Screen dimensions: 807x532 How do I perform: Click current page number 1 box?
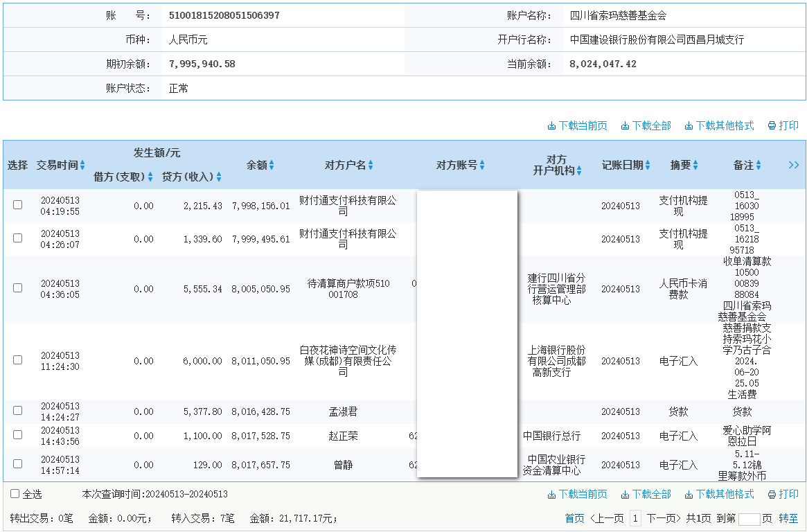(636, 519)
